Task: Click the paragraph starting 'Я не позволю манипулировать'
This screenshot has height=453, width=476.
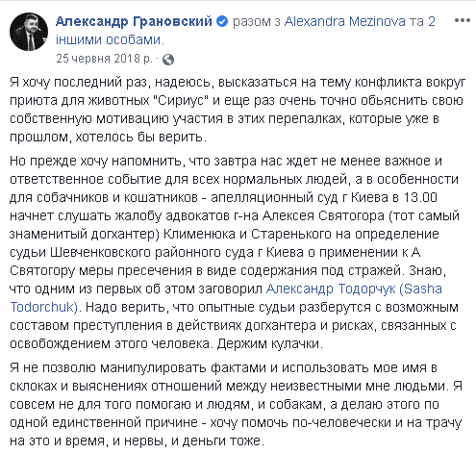Action: pyautogui.click(x=236, y=405)
